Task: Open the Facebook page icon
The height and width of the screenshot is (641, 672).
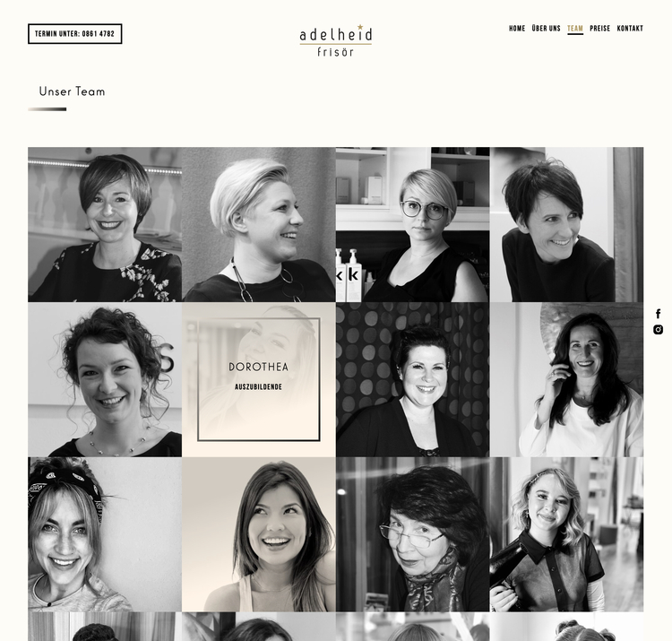Action: pyautogui.click(x=659, y=314)
